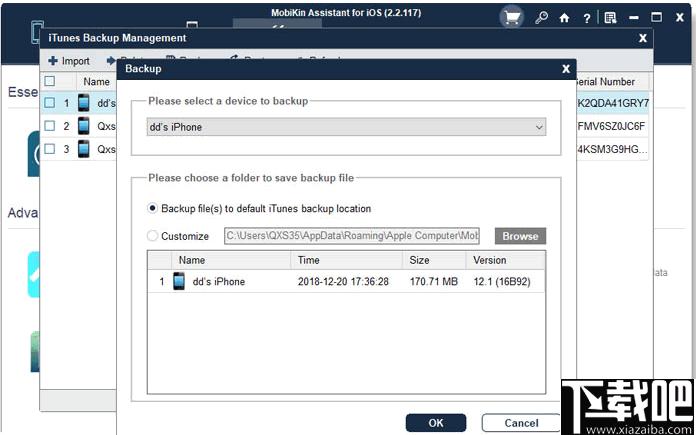Check the box for row 3 backup
This screenshot has width=696, height=435.
pos(50,149)
